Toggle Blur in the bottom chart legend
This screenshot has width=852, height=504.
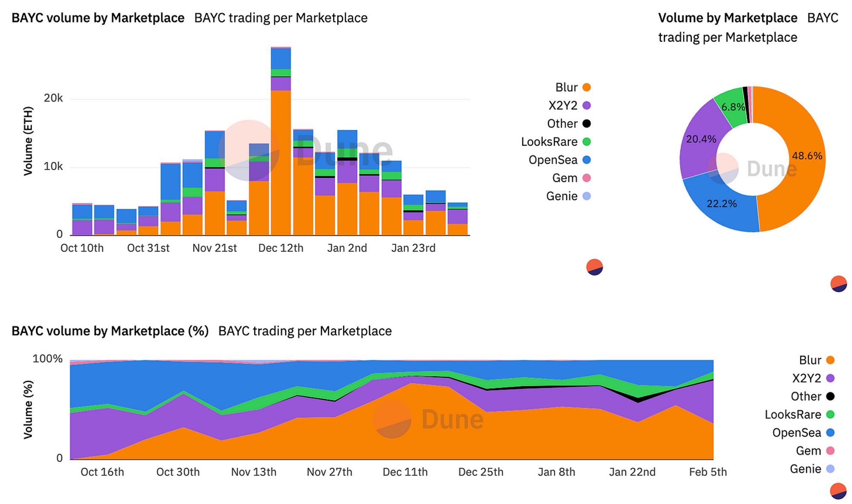pyautogui.click(x=817, y=360)
